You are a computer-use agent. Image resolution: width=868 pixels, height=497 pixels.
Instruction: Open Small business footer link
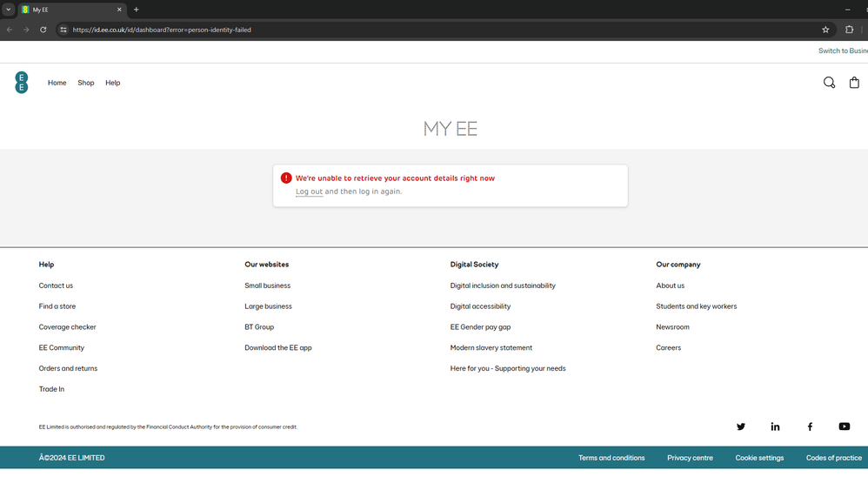267,285
